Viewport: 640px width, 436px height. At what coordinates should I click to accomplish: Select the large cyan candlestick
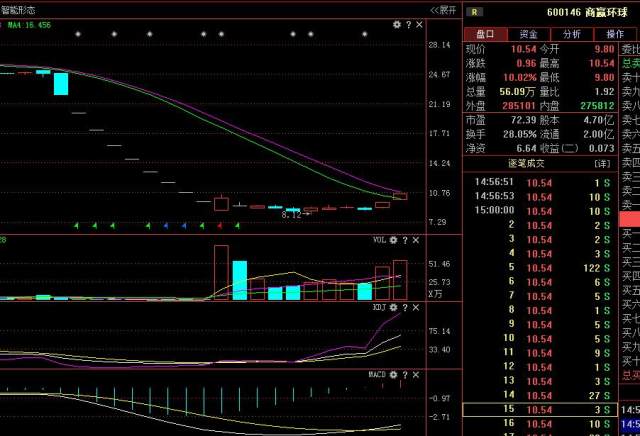click(x=61, y=84)
